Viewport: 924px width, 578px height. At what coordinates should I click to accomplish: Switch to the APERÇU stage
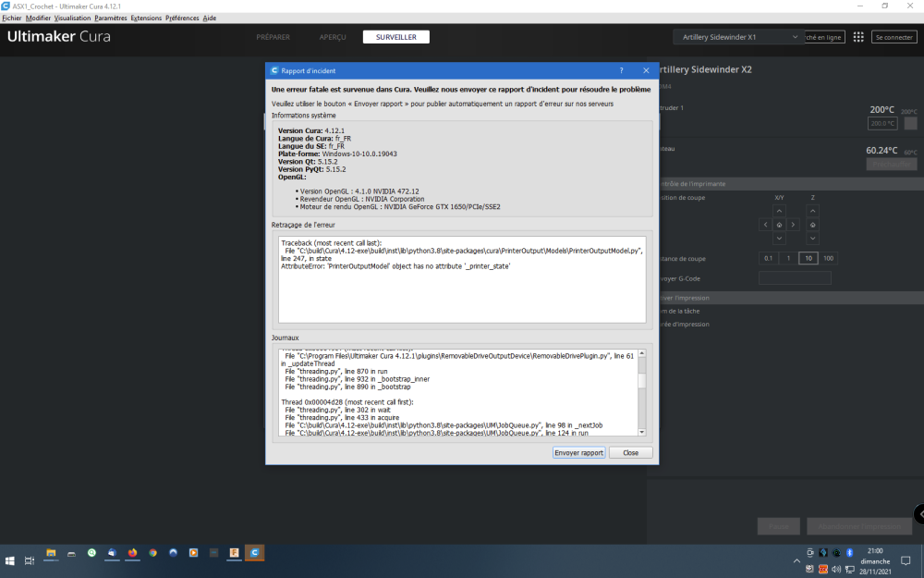click(x=333, y=37)
